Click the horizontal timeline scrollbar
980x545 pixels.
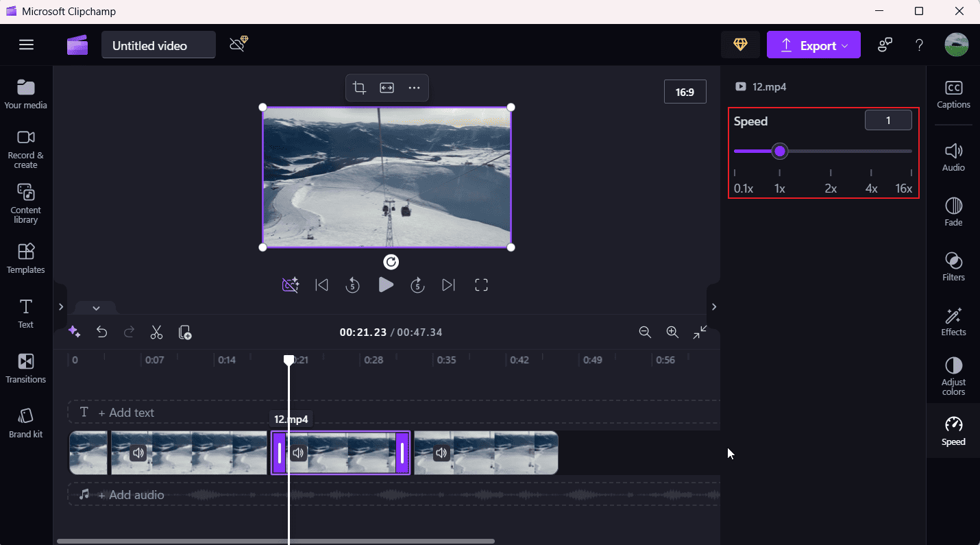pos(275,541)
